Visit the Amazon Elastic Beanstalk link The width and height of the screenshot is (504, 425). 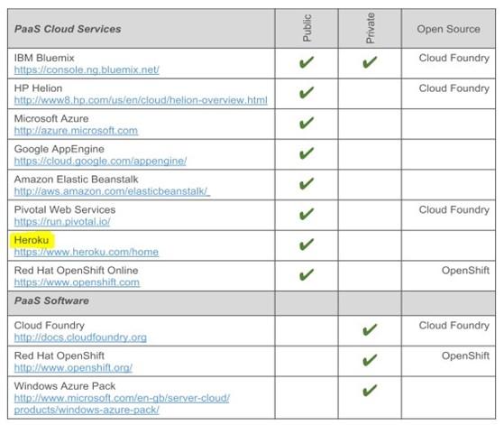pyautogui.click(x=112, y=191)
